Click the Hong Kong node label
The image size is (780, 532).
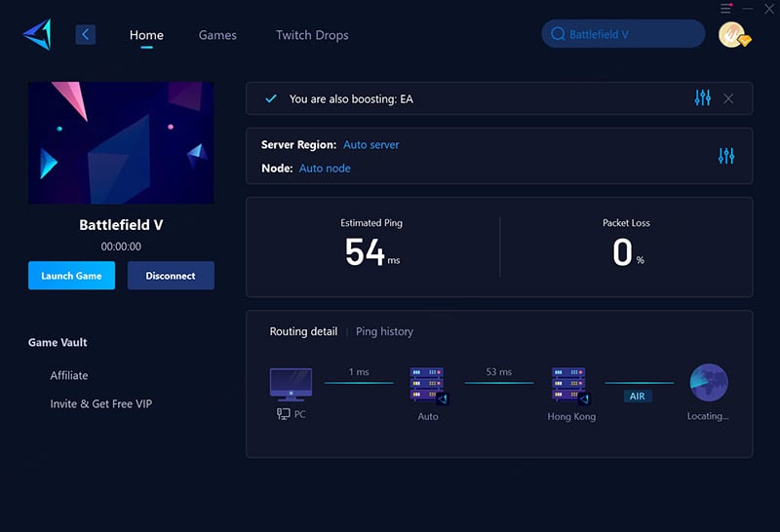coord(571,417)
